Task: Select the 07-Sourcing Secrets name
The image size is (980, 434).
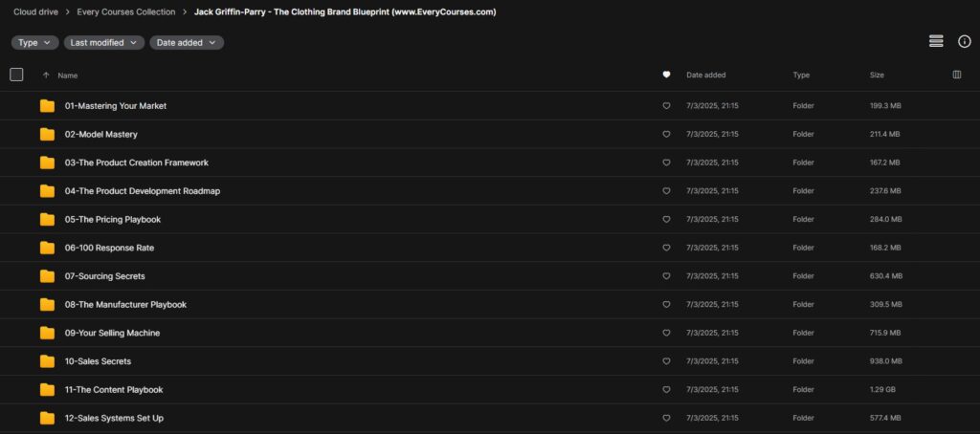Action: [105, 276]
